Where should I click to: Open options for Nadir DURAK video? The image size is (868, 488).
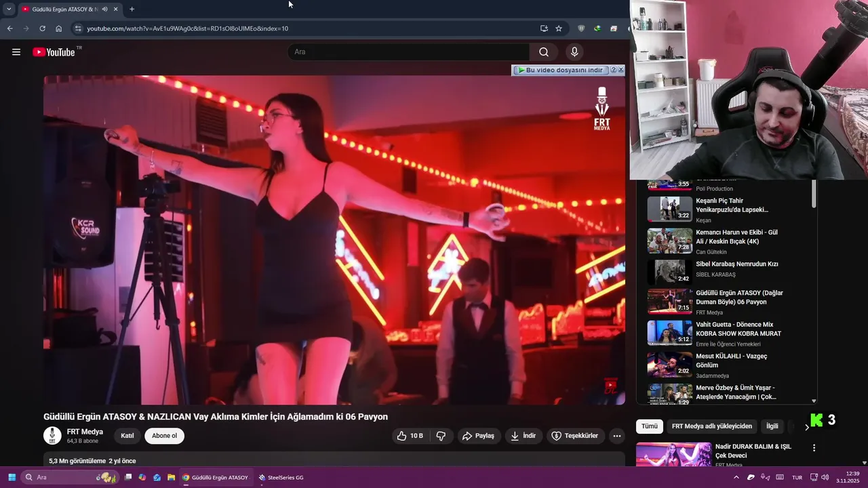pyautogui.click(x=814, y=448)
